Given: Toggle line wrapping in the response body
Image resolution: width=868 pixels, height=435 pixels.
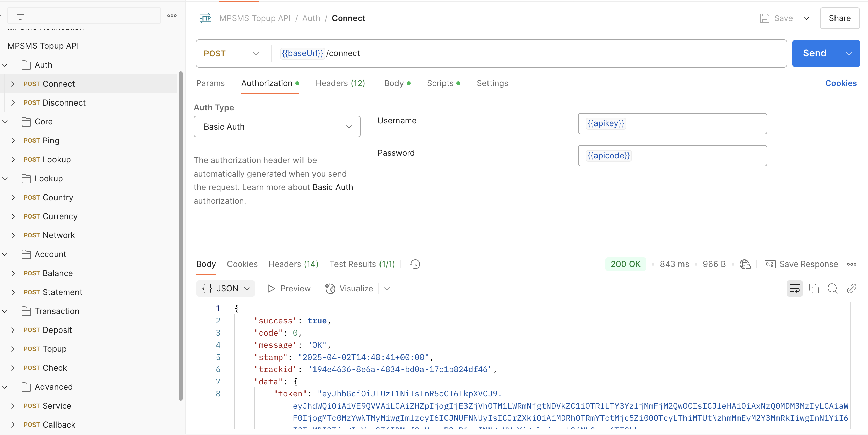Looking at the screenshot, I should point(795,288).
